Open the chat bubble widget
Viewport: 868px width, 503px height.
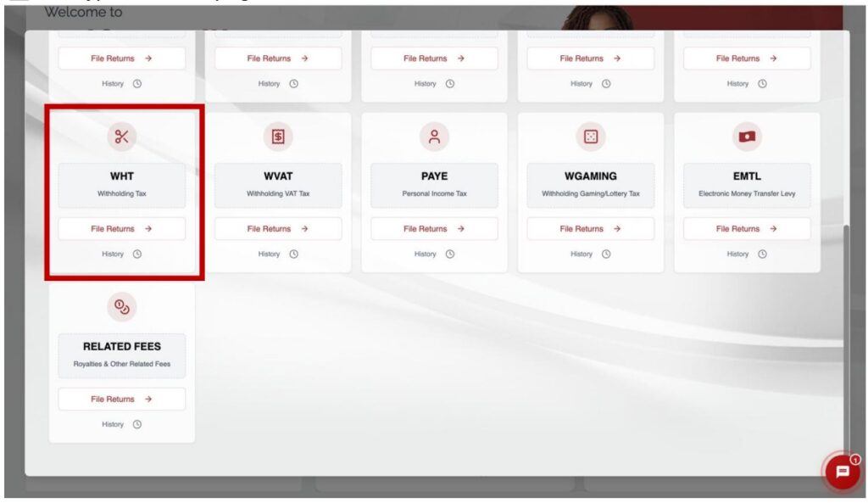pos(842,472)
